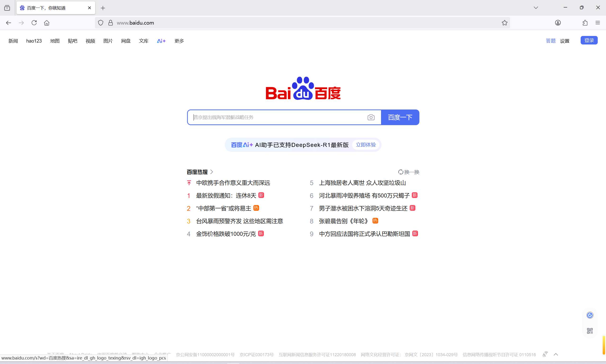Click the browser forward arrow
Screen dimensions: 606x364
(21, 23)
